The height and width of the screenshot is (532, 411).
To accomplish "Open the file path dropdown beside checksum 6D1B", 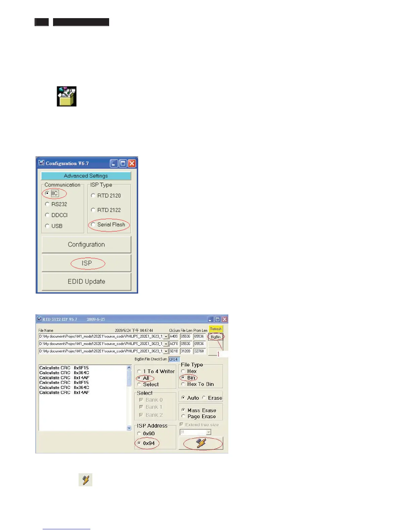I will pyautogui.click(x=166, y=351).
